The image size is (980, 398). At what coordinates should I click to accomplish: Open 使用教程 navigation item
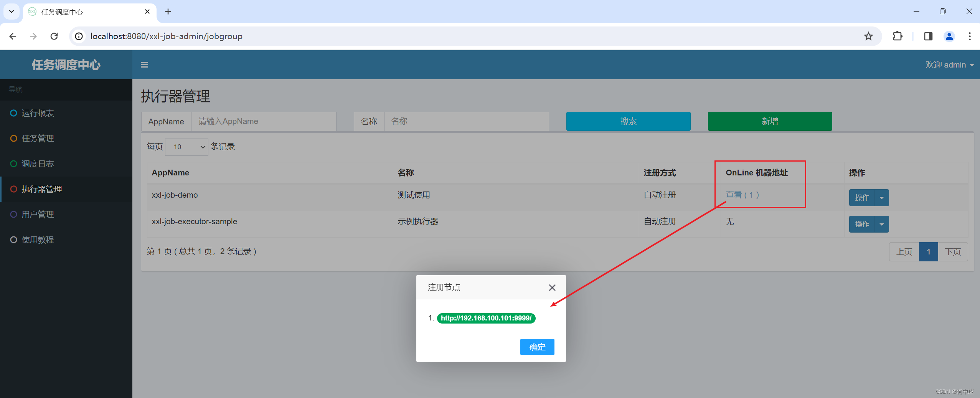click(x=66, y=239)
